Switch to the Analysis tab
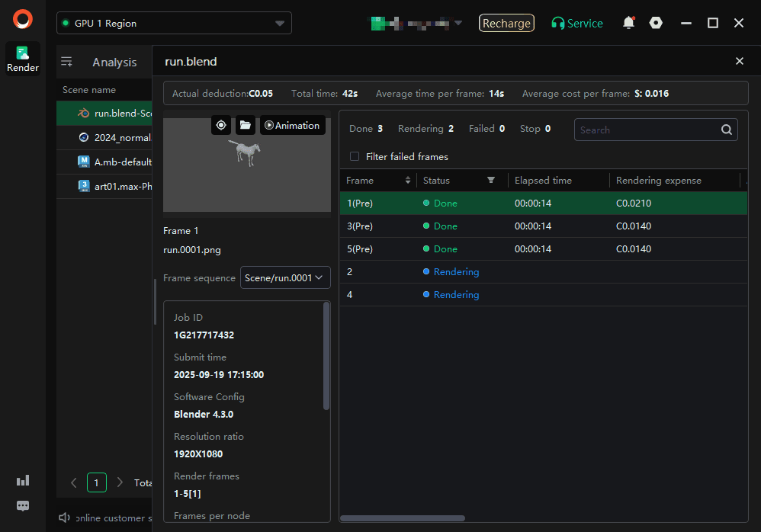This screenshot has height=532, width=761. tap(114, 62)
